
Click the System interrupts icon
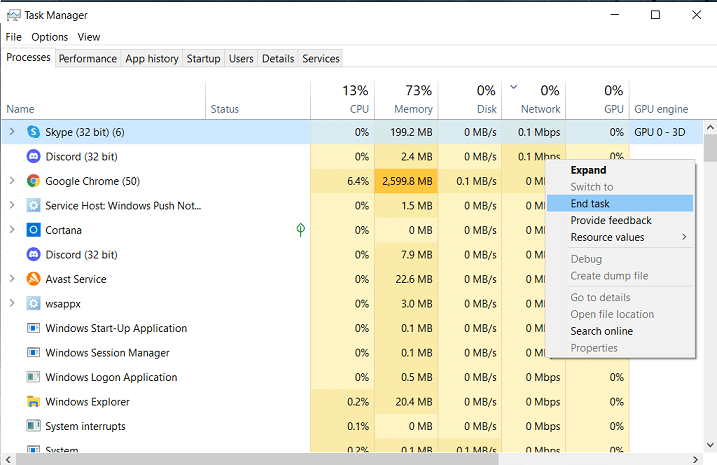click(33, 426)
